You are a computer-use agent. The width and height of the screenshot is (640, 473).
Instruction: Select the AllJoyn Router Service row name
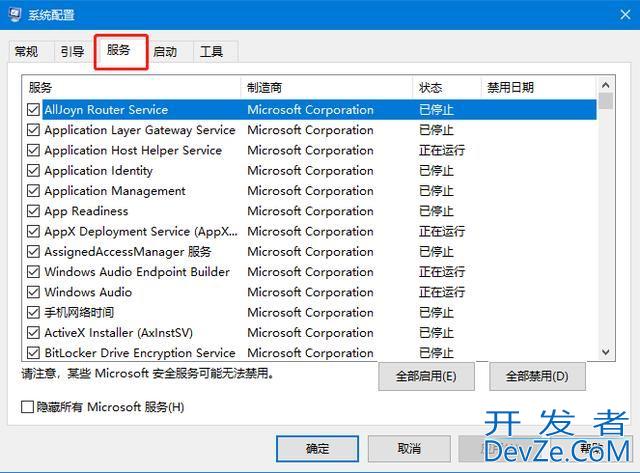pyautogui.click(x=106, y=110)
